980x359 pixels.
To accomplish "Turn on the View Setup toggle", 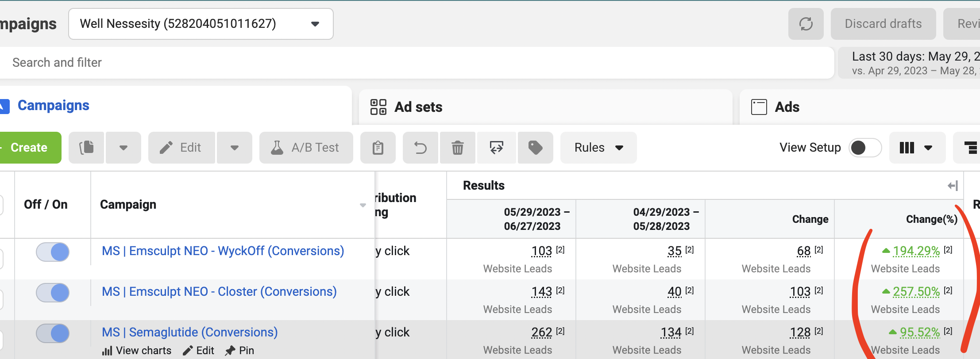I will coord(865,148).
